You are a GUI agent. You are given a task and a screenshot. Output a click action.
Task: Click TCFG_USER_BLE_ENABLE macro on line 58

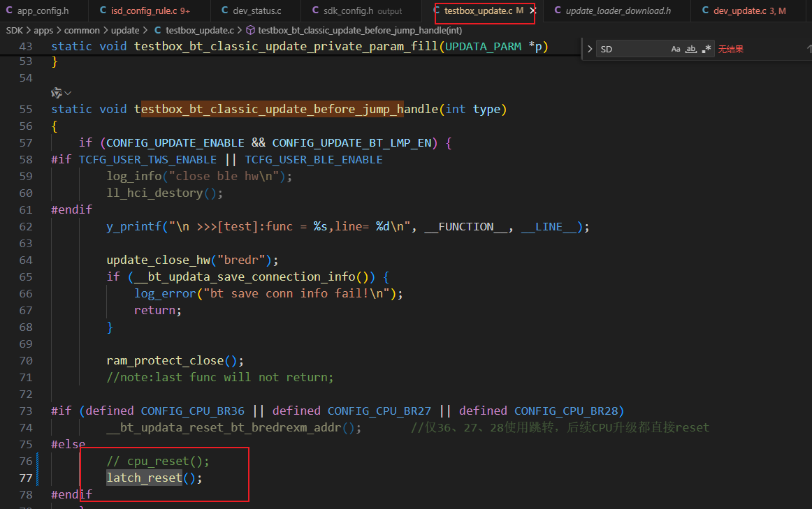[x=314, y=160]
